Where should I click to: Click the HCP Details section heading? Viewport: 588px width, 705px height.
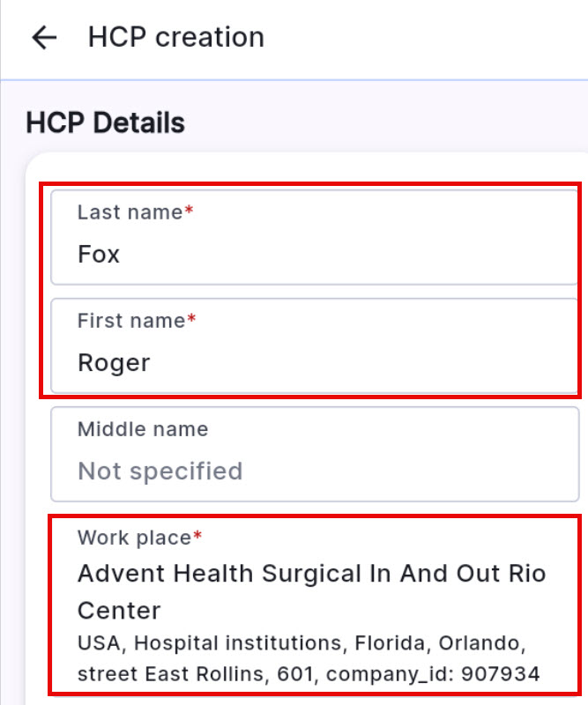(105, 123)
